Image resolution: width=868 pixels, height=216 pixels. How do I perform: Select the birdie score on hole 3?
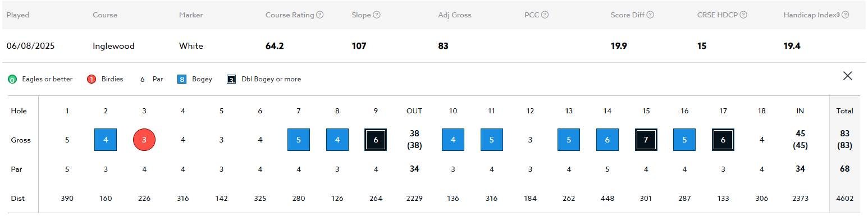pyautogui.click(x=144, y=140)
